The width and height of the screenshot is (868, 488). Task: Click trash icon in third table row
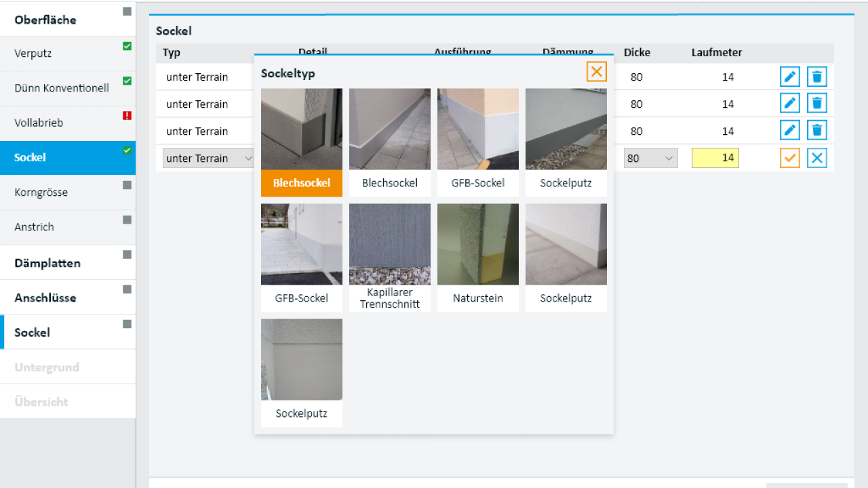point(817,131)
